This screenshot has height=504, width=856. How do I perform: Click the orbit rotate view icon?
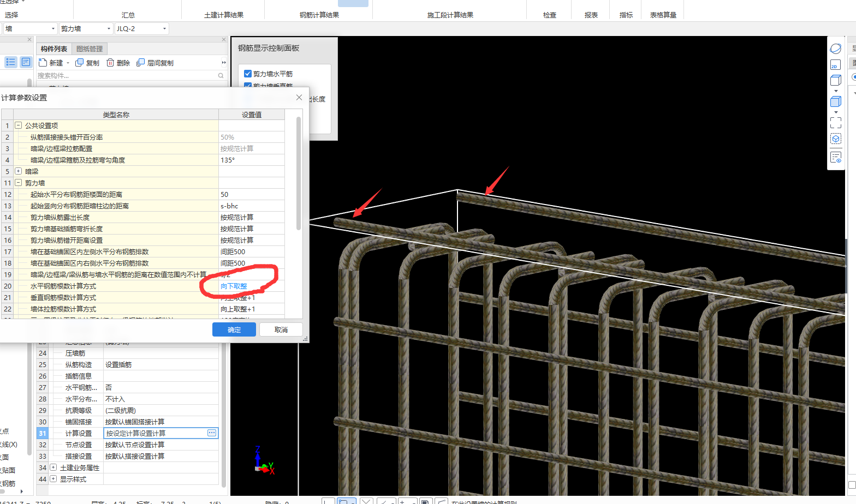[x=835, y=49]
